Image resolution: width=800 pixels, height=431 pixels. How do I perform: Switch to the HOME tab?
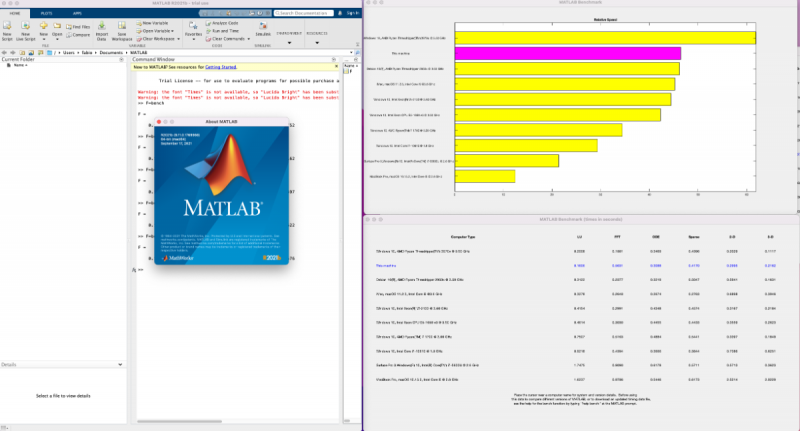pos(15,13)
